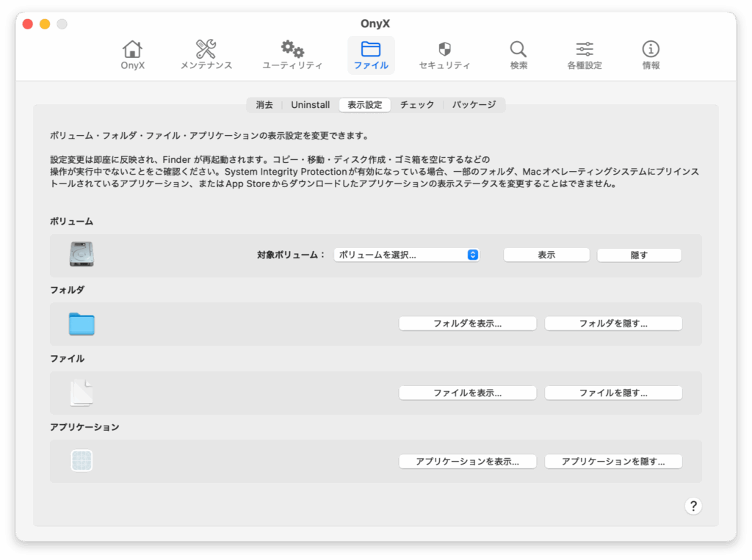Click the フォルダを表示... button
The image size is (752, 560).
click(x=467, y=324)
